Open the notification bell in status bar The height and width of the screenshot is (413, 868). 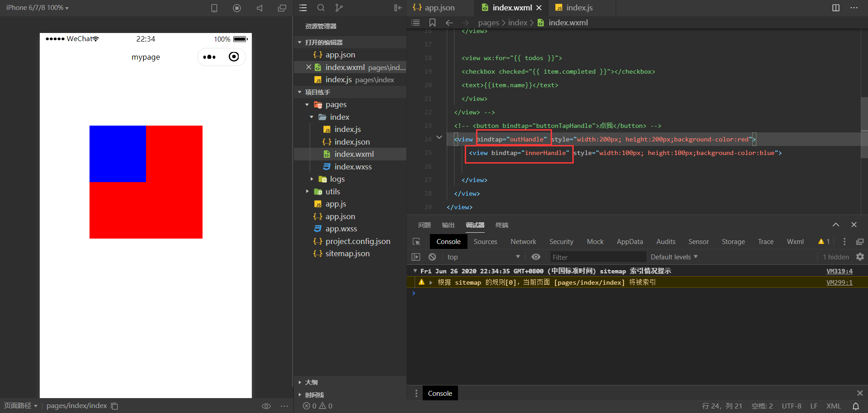point(856,406)
